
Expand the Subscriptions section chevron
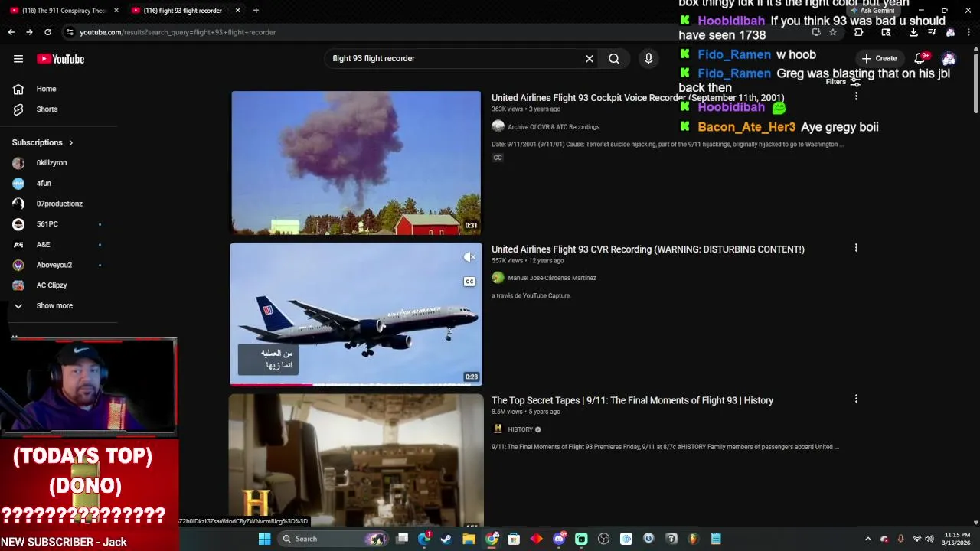[71, 142]
